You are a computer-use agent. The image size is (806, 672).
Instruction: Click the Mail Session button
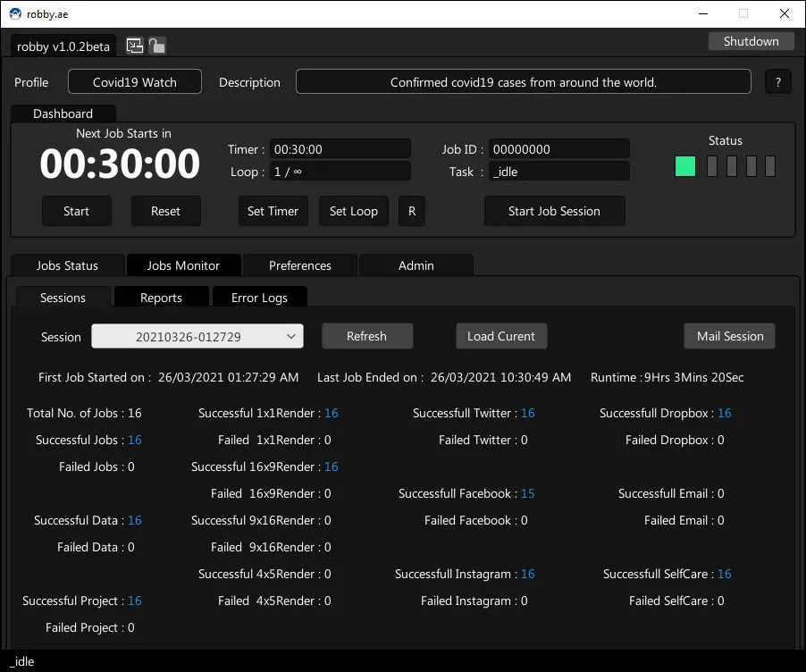[x=730, y=337]
